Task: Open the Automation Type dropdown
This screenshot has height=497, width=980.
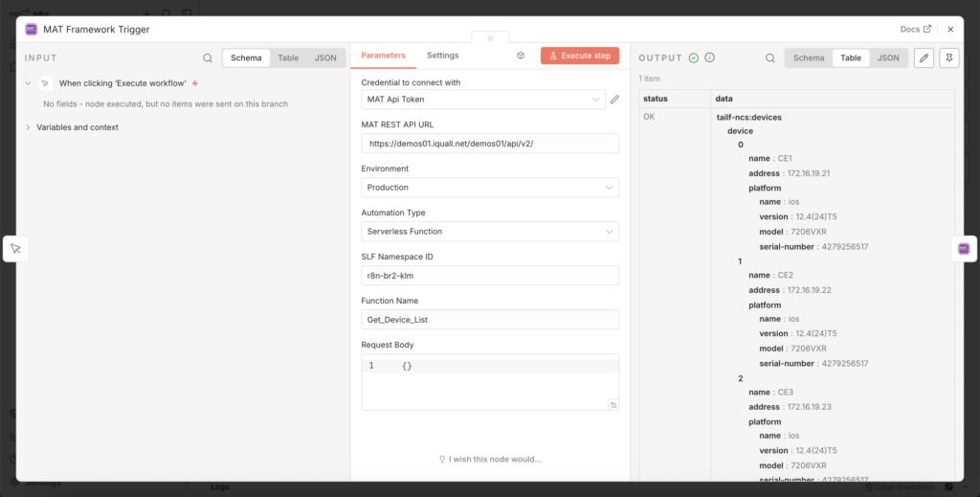Action: pos(489,232)
